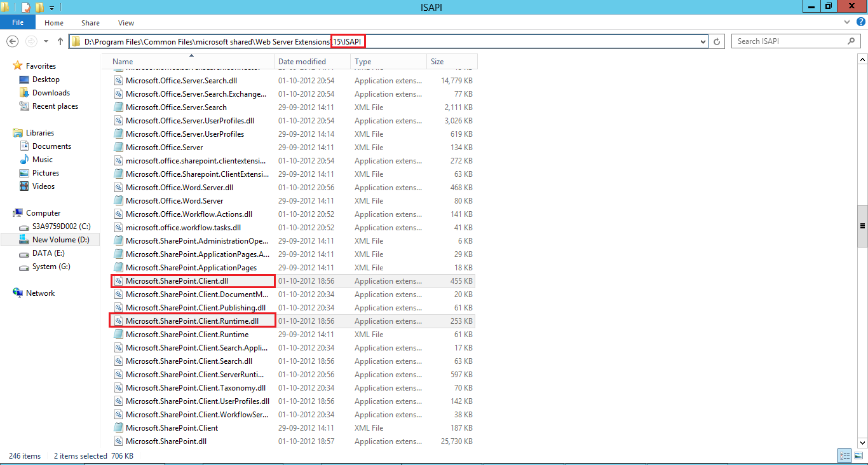Click the New folder icon in the title bar
The height and width of the screenshot is (465, 868).
tap(39, 7)
